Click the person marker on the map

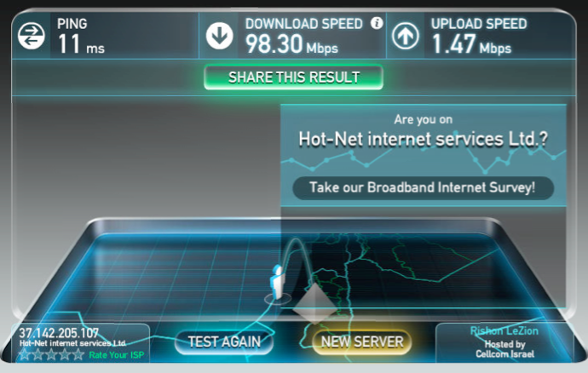[x=278, y=282]
